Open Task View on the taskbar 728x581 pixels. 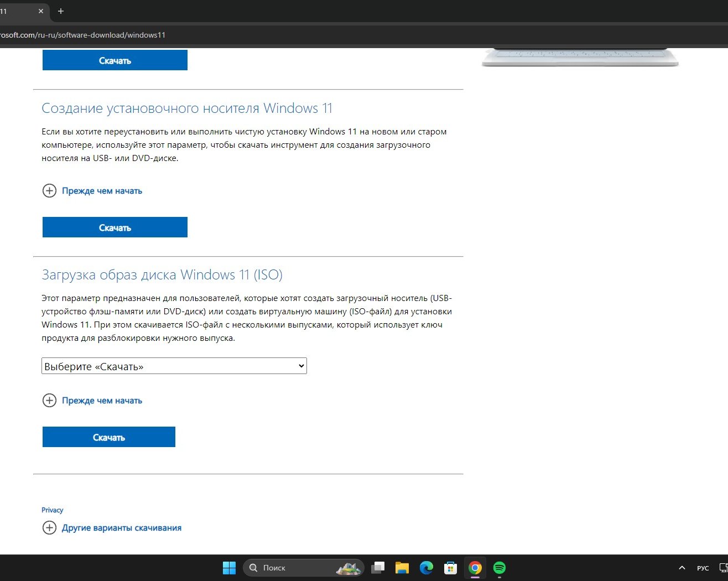(378, 568)
